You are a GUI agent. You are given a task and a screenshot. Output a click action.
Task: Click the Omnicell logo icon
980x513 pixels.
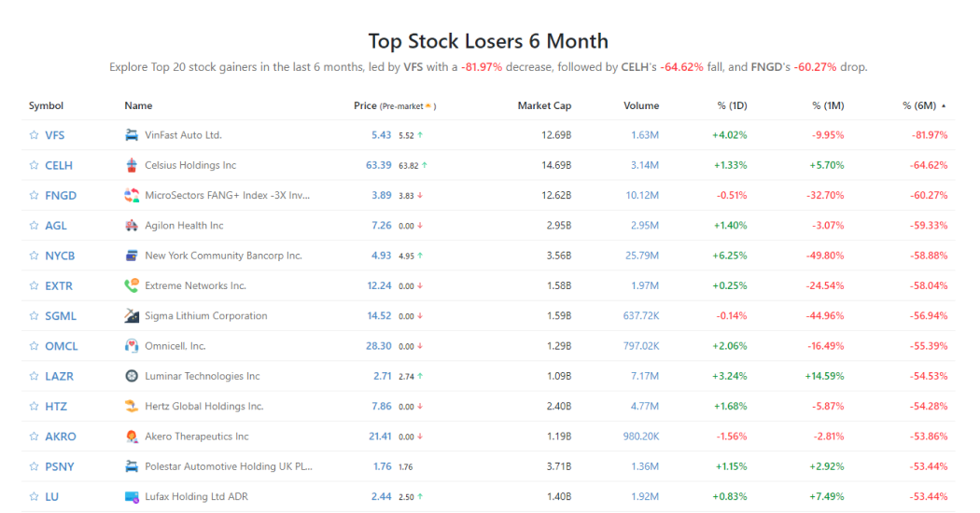pyautogui.click(x=132, y=345)
